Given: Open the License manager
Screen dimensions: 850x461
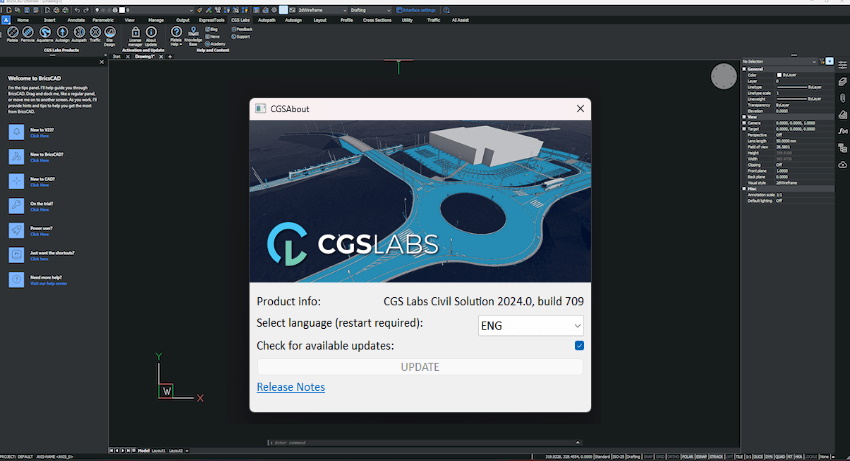Looking at the screenshot, I should click(x=136, y=35).
